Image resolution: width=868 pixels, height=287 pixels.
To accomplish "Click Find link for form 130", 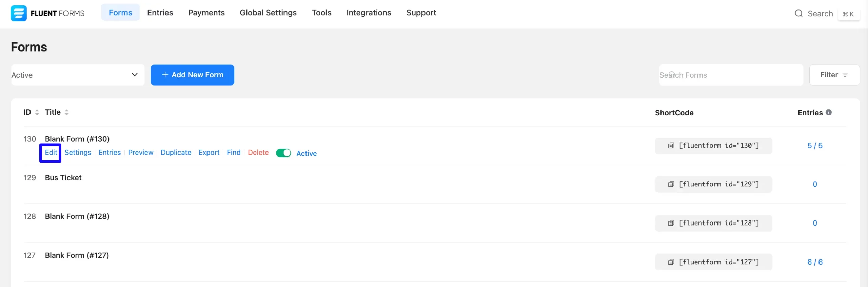I will pos(234,153).
